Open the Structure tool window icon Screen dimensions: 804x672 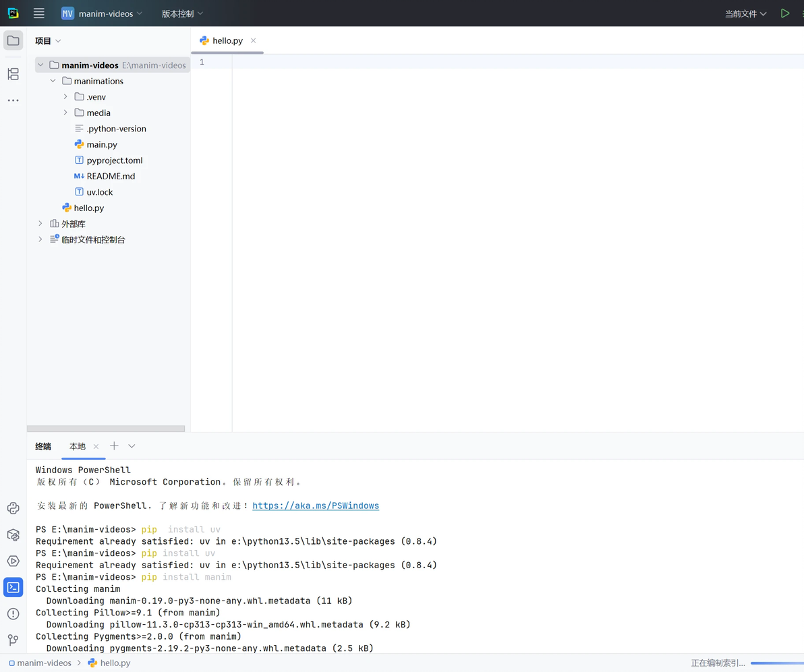point(13,74)
